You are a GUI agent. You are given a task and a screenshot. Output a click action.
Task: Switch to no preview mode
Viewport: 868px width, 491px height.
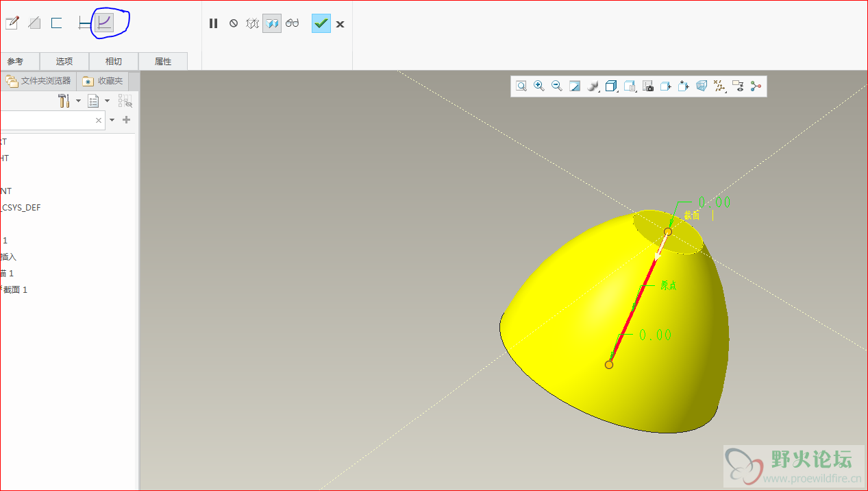click(234, 23)
